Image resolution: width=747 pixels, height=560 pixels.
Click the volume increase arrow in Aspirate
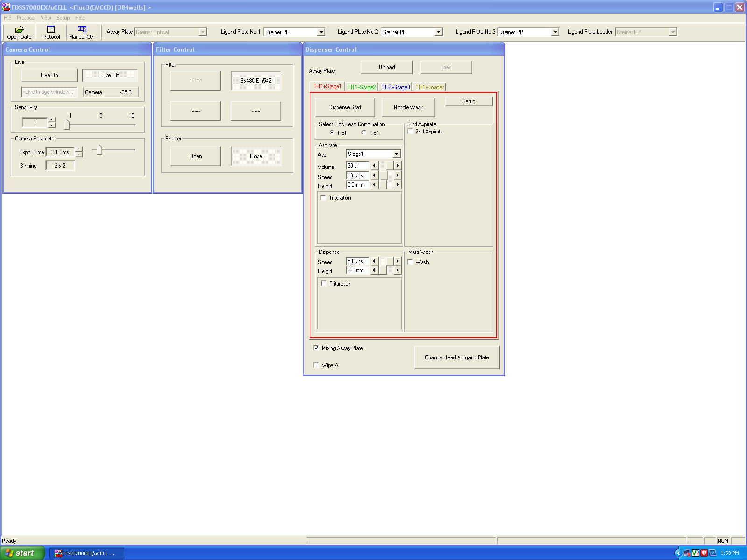click(x=397, y=166)
